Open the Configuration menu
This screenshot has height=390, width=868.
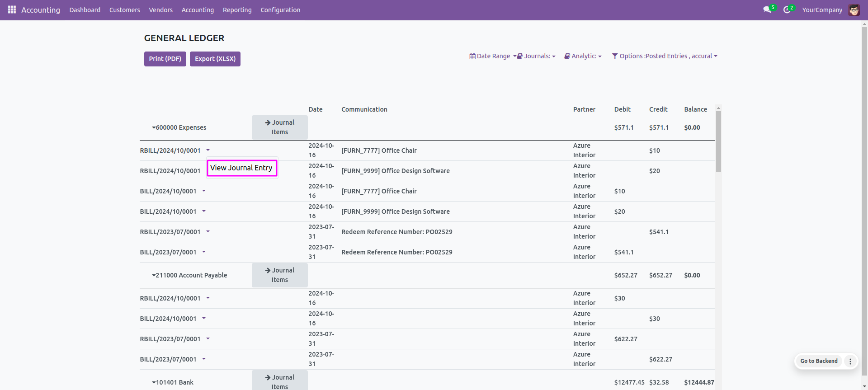click(x=280, y=10)
